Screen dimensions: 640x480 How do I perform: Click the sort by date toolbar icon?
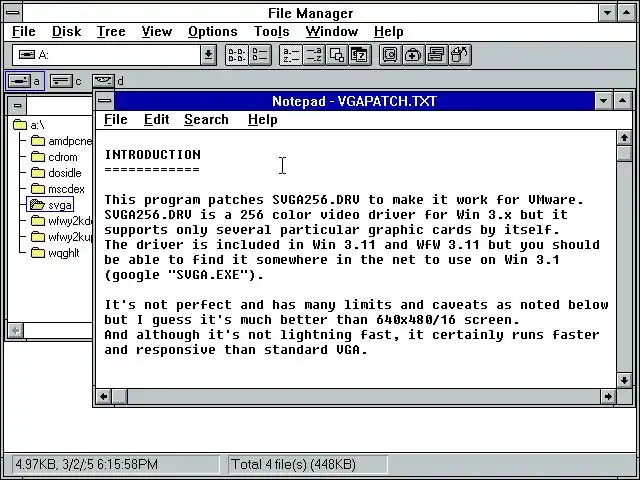[x=360, y=55]
